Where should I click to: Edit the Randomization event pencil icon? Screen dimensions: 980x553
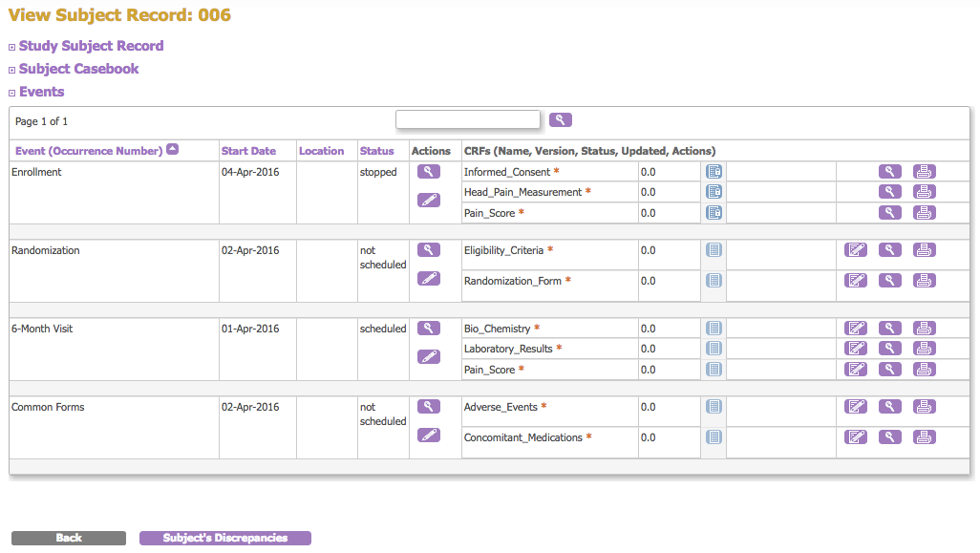pos(429,278)
